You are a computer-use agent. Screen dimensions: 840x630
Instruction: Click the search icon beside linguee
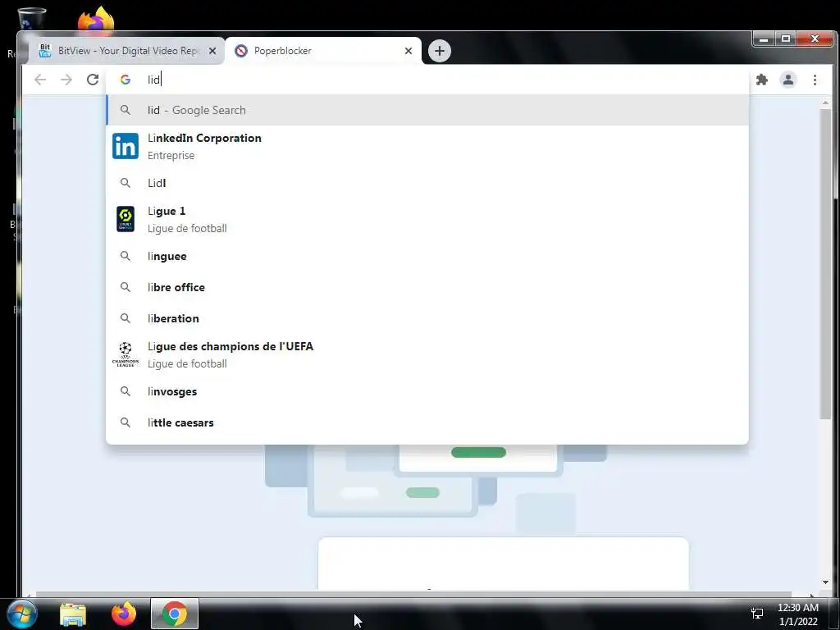(126, 256)
